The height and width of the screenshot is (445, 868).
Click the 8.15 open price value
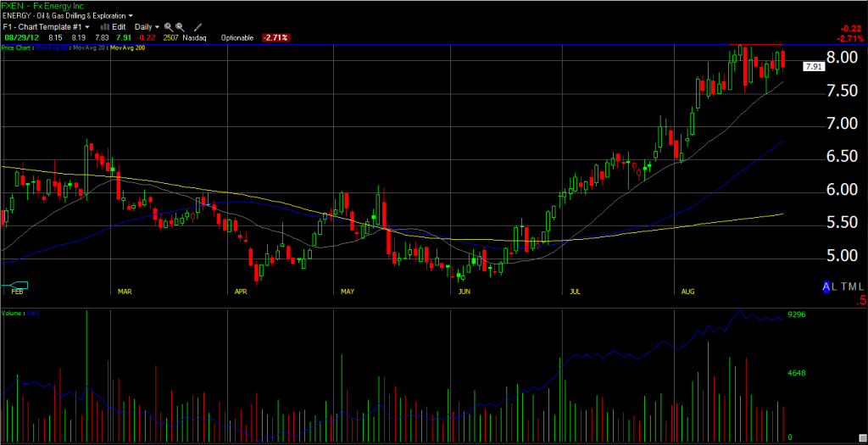(55, 37)
